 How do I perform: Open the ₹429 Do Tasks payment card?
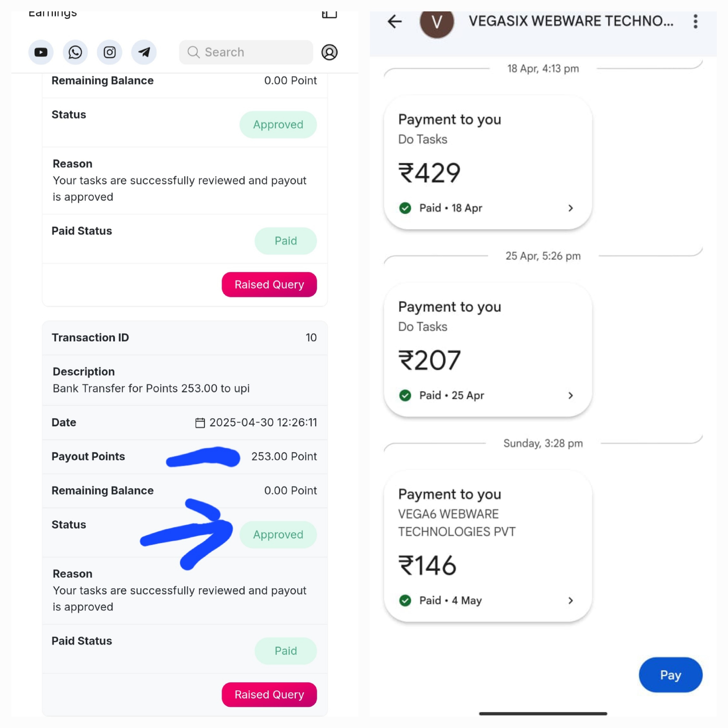point(488,162)
